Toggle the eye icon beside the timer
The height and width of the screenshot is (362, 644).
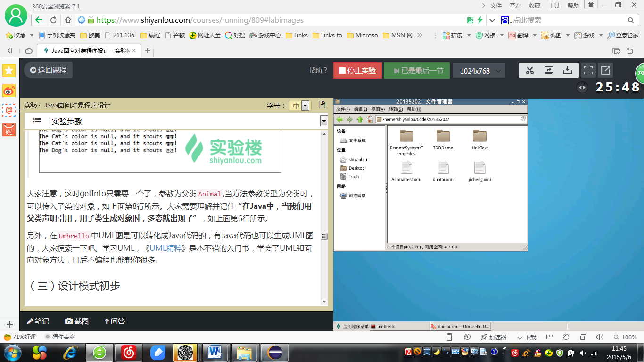[x=583, y=87]
